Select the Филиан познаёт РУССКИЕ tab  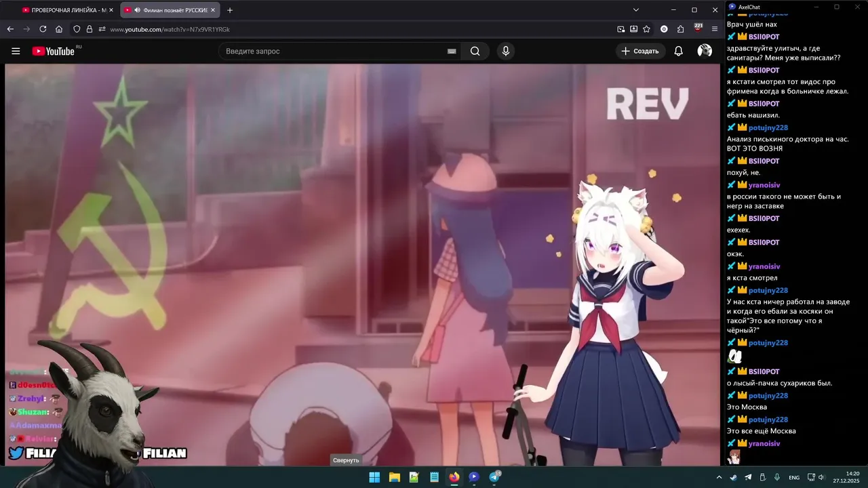[170, 10]
